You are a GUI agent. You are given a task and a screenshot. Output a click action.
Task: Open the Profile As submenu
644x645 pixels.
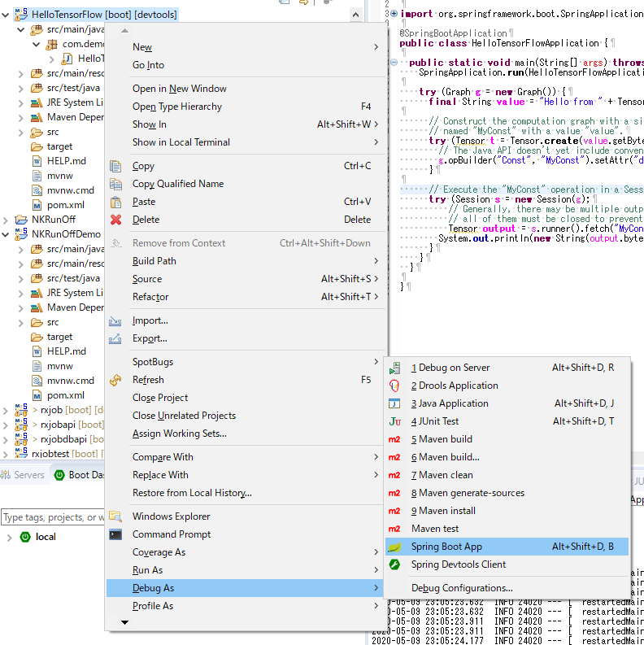click(246, 606)
